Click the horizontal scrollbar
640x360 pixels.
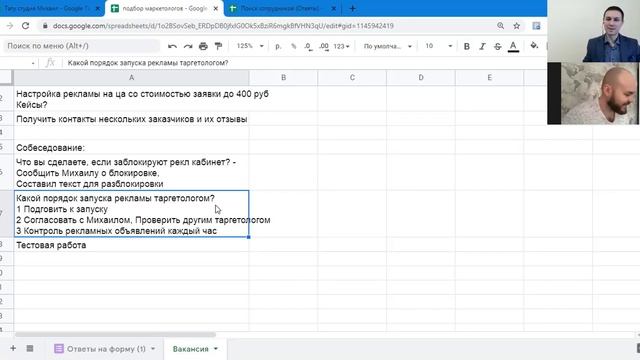pyautogui.click(x=115, y=334)
